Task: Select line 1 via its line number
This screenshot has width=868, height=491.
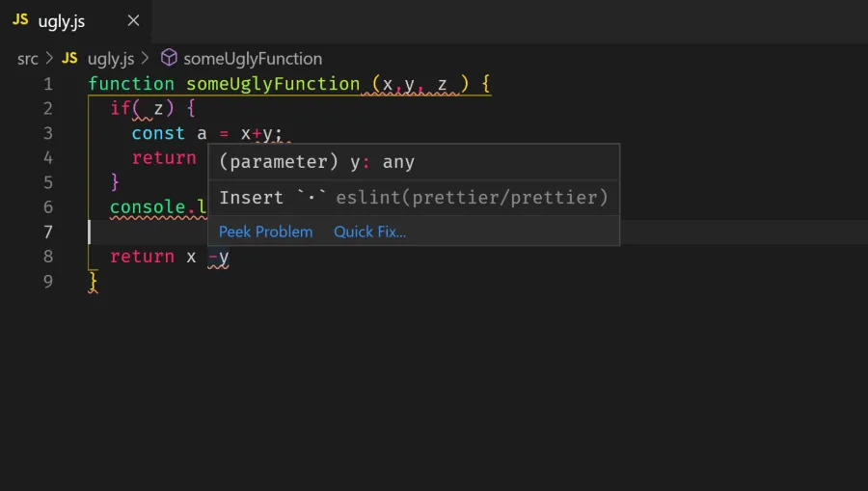Action: [47, 84]
